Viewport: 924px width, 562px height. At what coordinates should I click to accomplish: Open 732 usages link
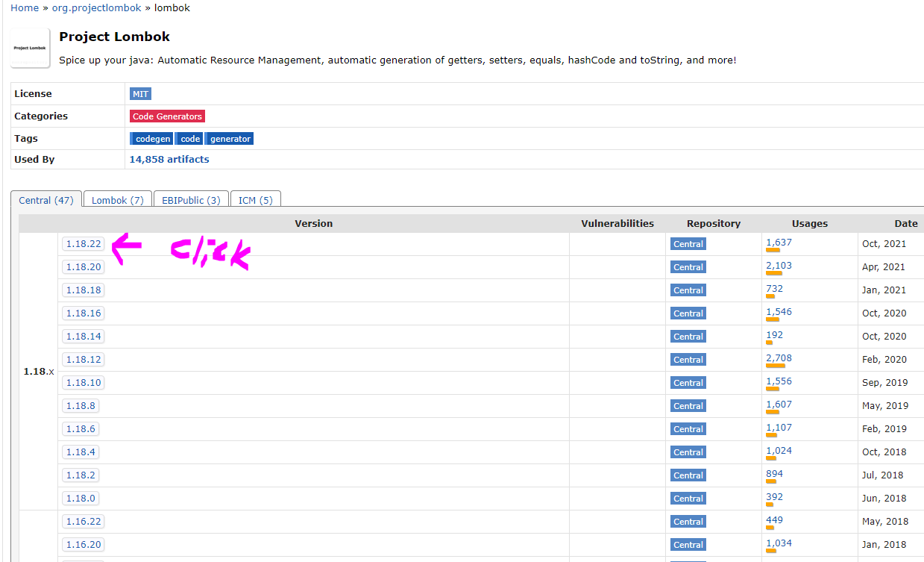[774, 289]
